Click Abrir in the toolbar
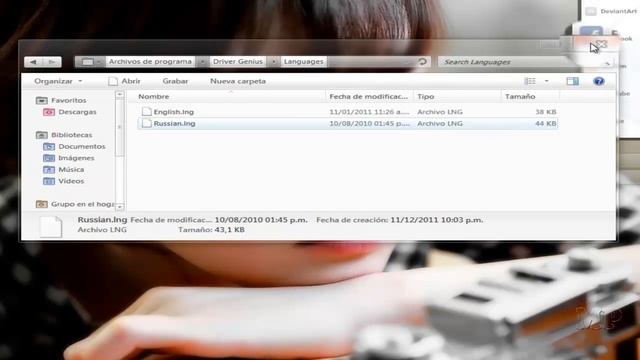This screenshot has height=360, width=640. [x=124, y=81]
